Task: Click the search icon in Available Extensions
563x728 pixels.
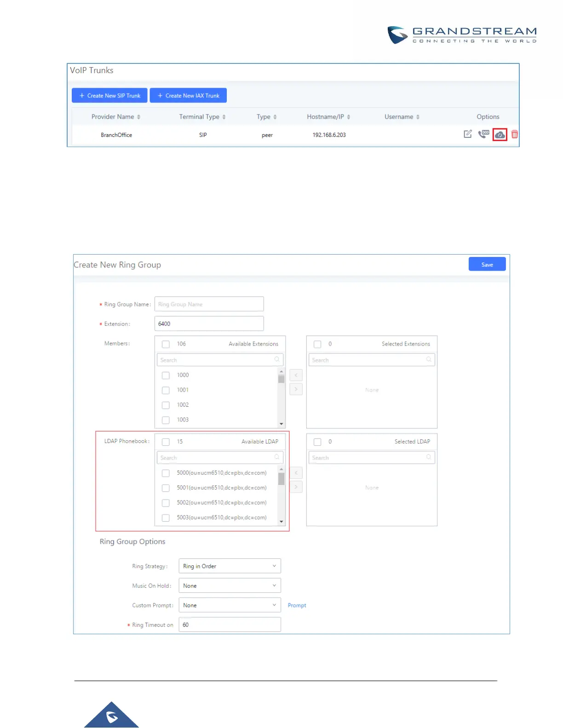Action: click(277, 359)
